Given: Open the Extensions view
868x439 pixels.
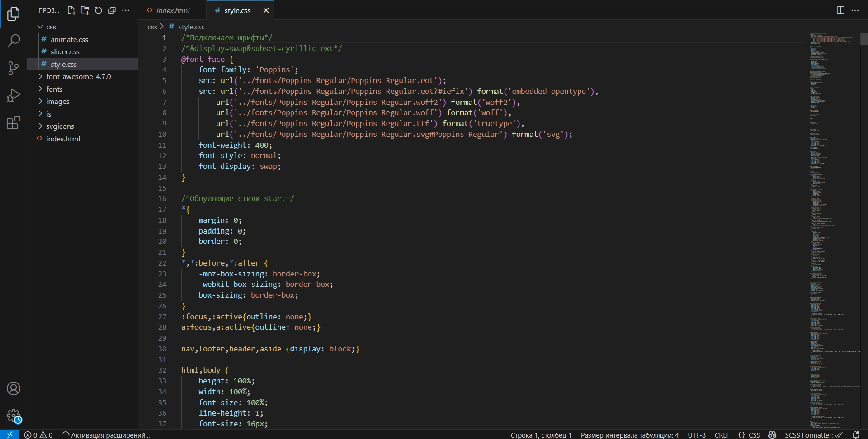Looking at the screenshot, I should tap(14, 122).
